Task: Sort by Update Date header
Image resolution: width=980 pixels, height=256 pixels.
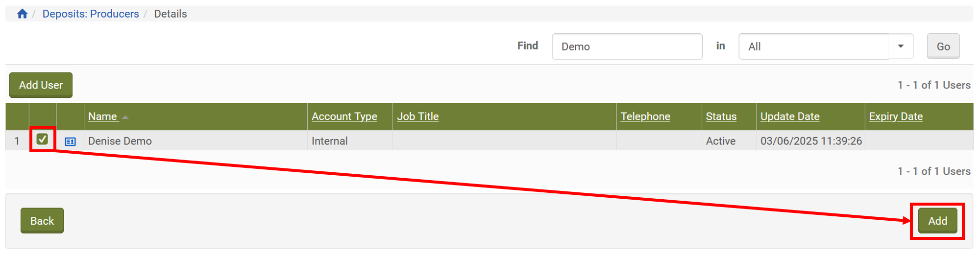Action: [x=789, y=116]
